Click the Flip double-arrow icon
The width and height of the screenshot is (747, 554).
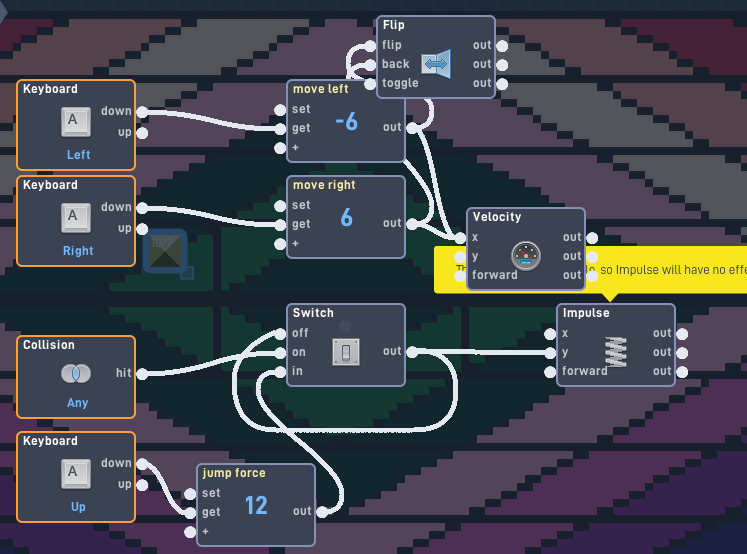click(x=436, y=64)
